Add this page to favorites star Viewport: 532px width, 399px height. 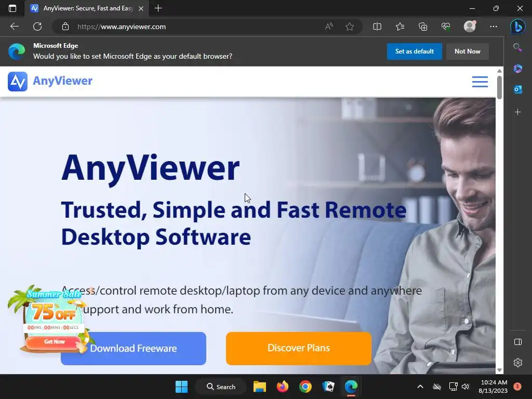point(350,26)
